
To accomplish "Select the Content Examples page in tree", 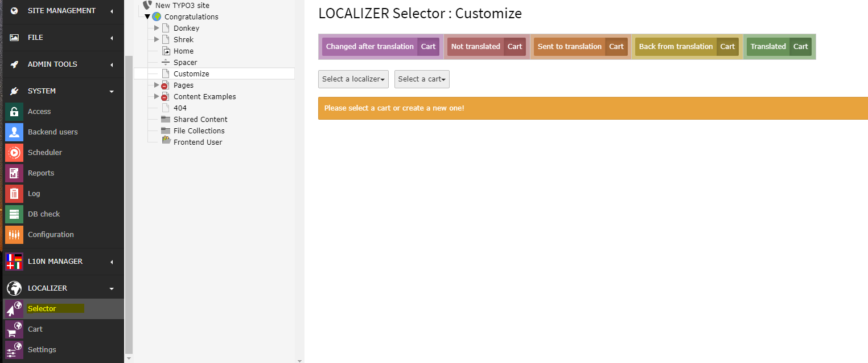I will pos(204,97).
